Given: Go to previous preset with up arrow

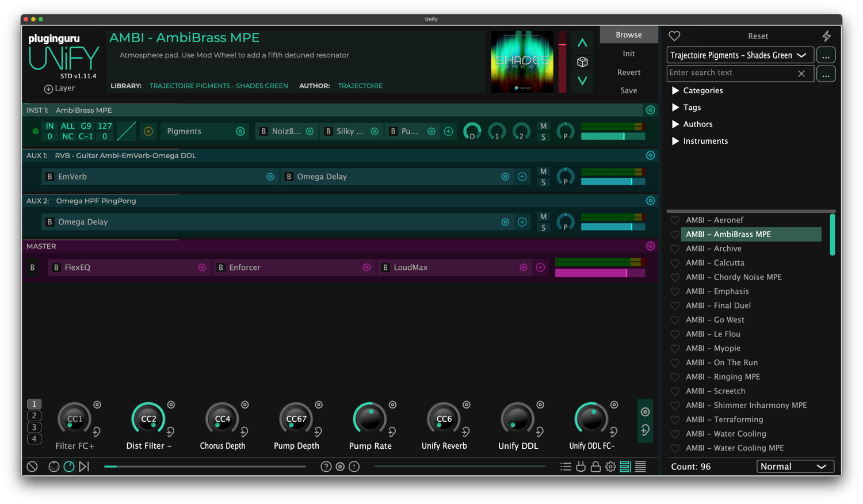Looking at the screenshot, I should tap(582, 43).
